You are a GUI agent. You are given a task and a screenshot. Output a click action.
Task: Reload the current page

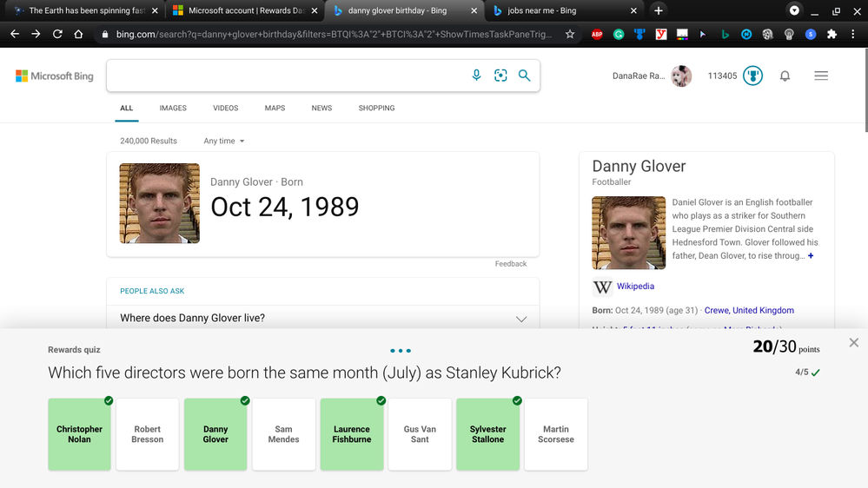click(x=57, y=35)
